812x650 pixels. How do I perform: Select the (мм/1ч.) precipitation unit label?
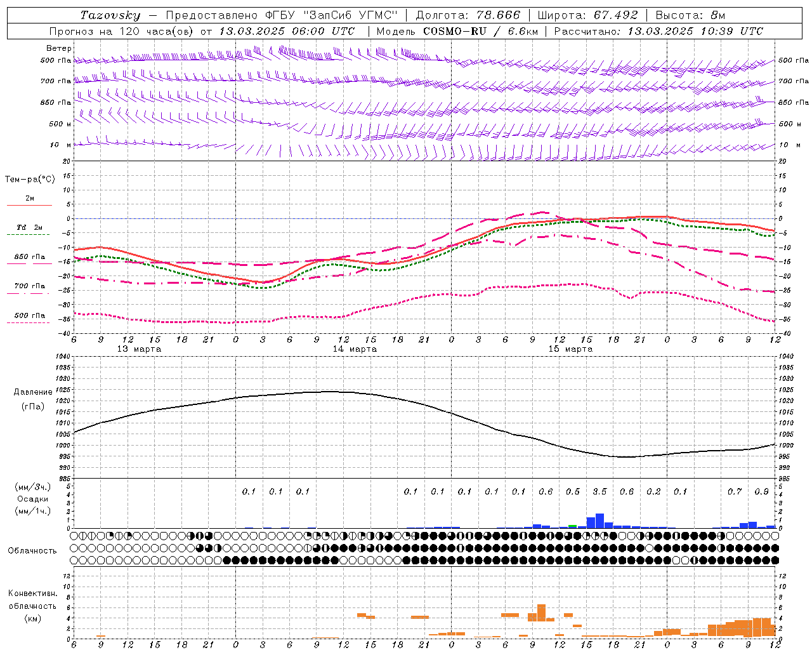[x=33, y=511]
